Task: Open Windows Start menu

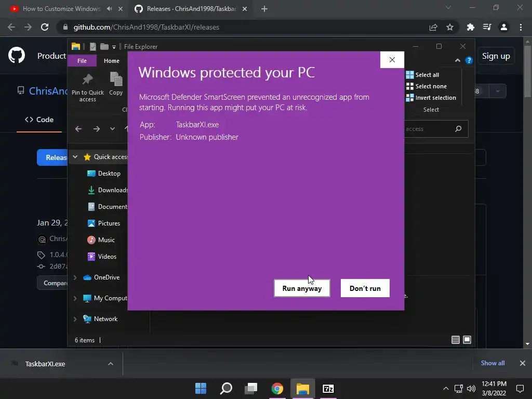Action: 201,389
